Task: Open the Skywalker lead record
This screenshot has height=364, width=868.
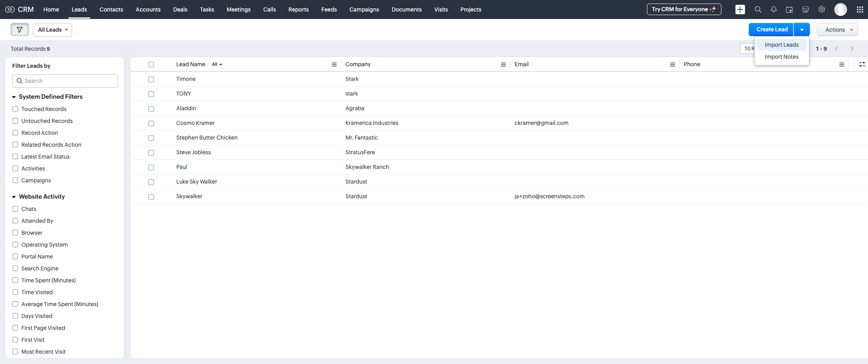Action: (189, 196)
